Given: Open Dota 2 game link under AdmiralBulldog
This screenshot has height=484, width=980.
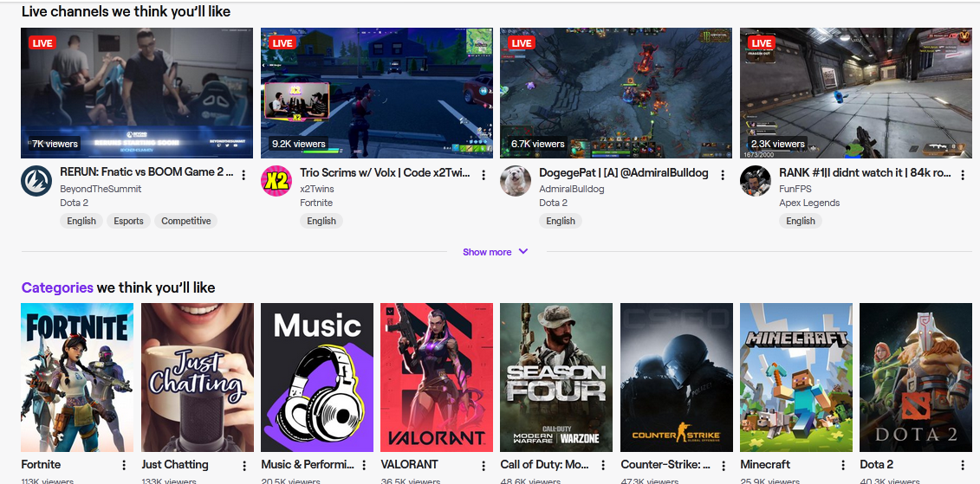Looking at the screenshot, I should [554, 203].
